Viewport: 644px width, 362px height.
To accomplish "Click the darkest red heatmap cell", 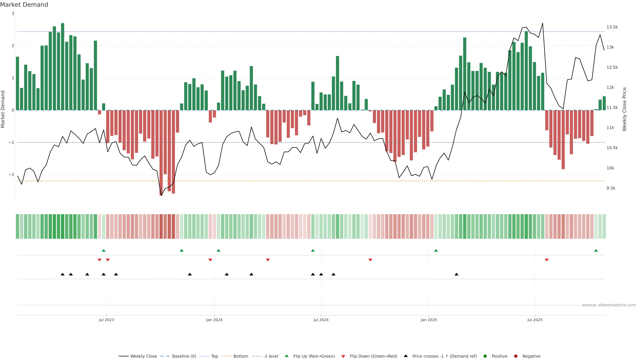I will click(161, 226).
